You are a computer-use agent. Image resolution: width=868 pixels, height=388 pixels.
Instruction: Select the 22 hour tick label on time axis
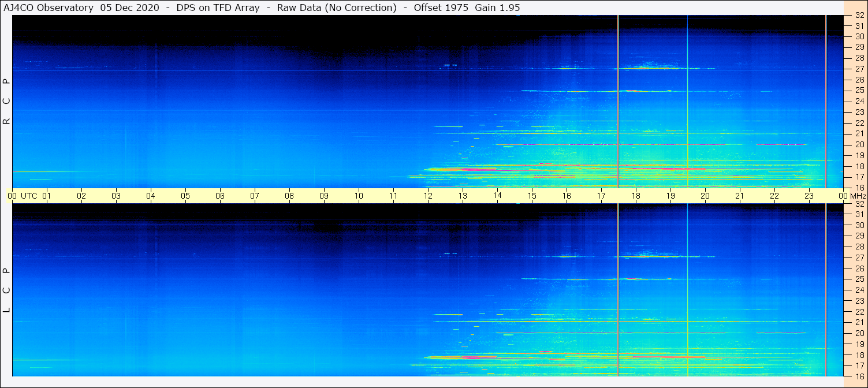tap(774, 196)
